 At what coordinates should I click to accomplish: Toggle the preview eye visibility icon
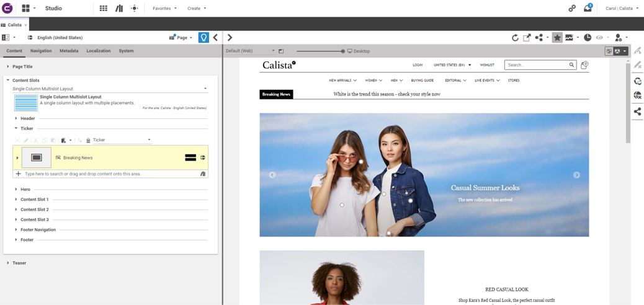pos(600,38)
